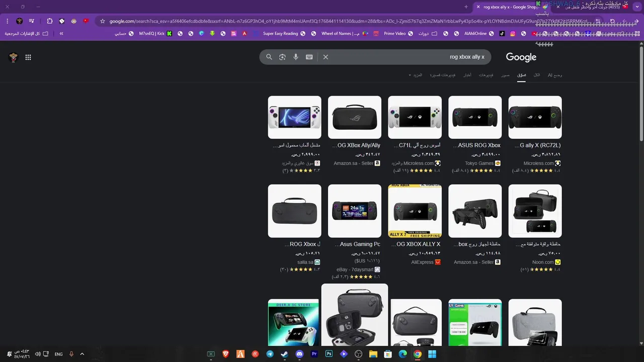
Task: Open Windows Start menu
Action: (x=432, y=354)
